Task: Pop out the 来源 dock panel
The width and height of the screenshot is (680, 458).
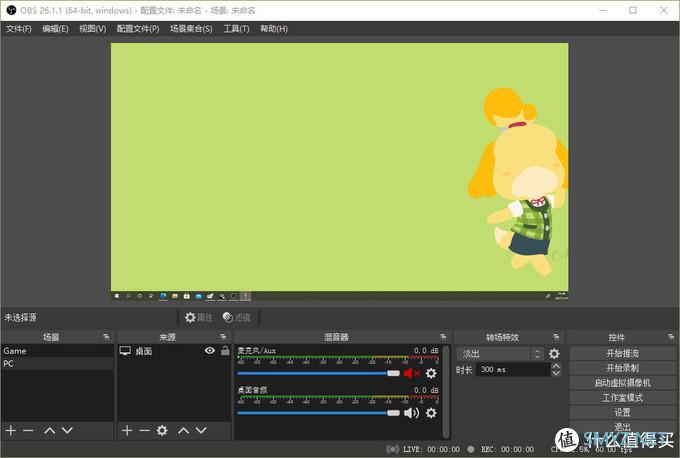Action: [x=223, y=337]
